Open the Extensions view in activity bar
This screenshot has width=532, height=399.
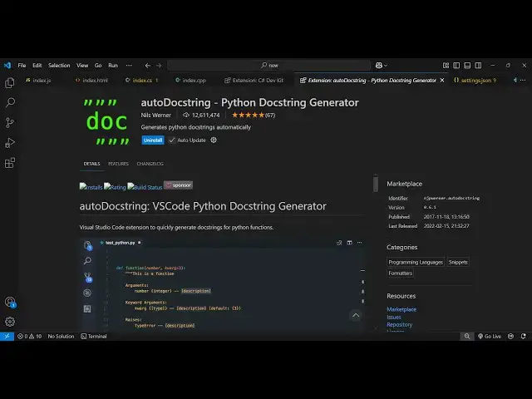coord(10,163)
